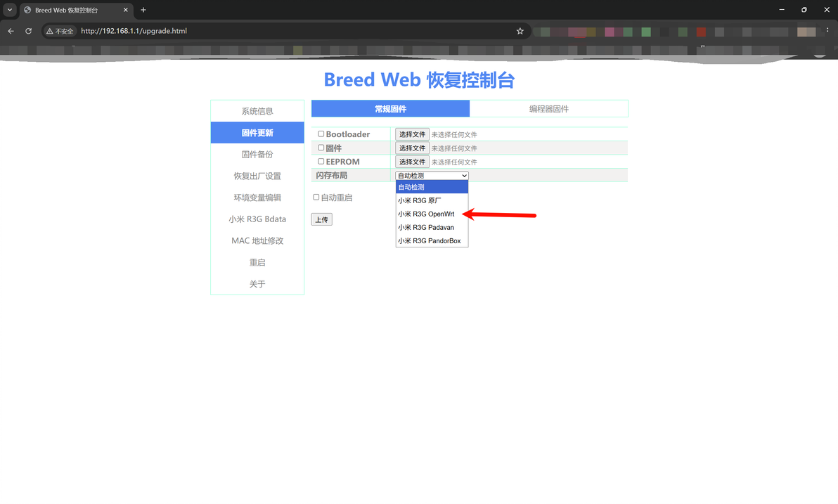Bookmark this page with star icon
This screenshot has height=504, width=838.
[x=520, y=31]
